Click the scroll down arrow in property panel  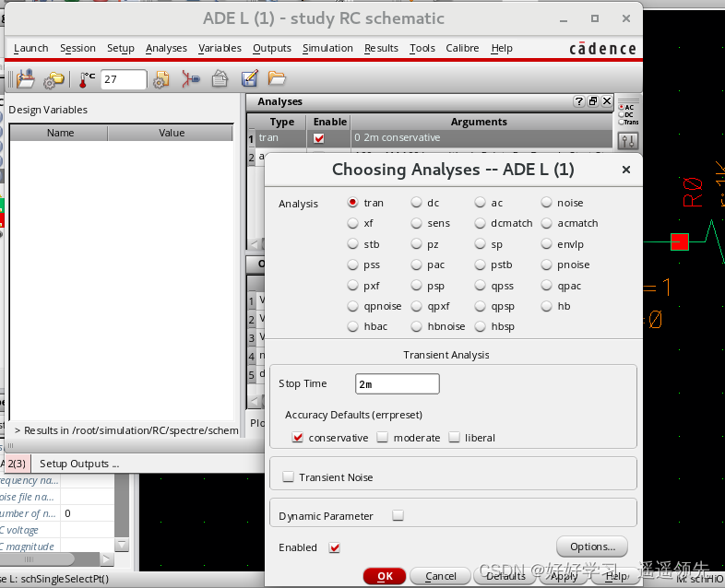coord(122,545)
